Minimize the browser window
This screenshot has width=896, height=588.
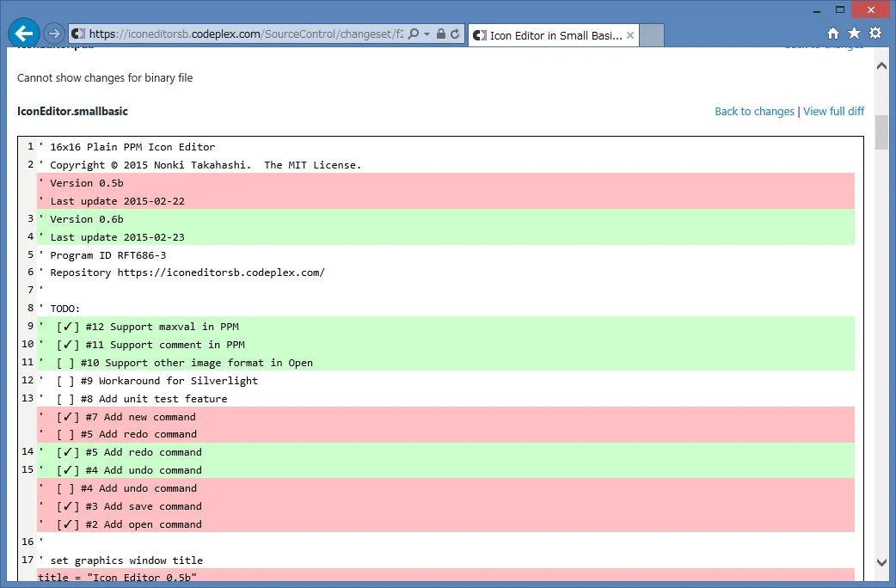point(817,10)
